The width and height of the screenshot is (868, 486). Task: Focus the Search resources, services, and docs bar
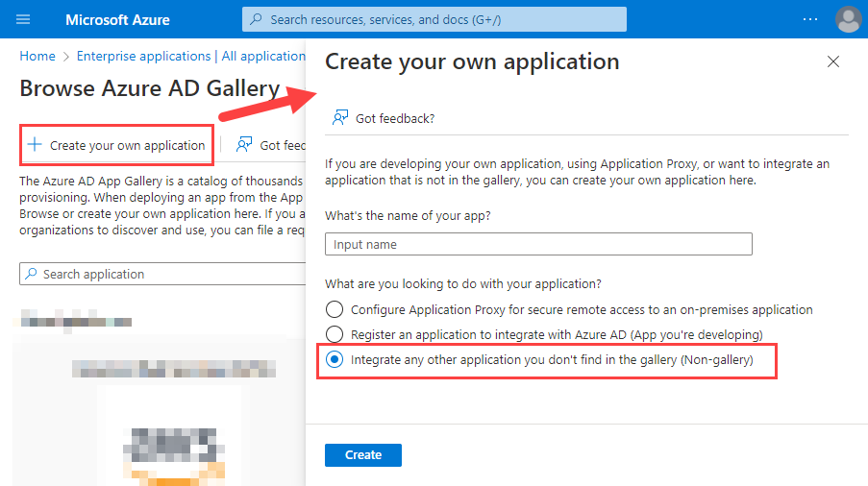tap(434, 19)
